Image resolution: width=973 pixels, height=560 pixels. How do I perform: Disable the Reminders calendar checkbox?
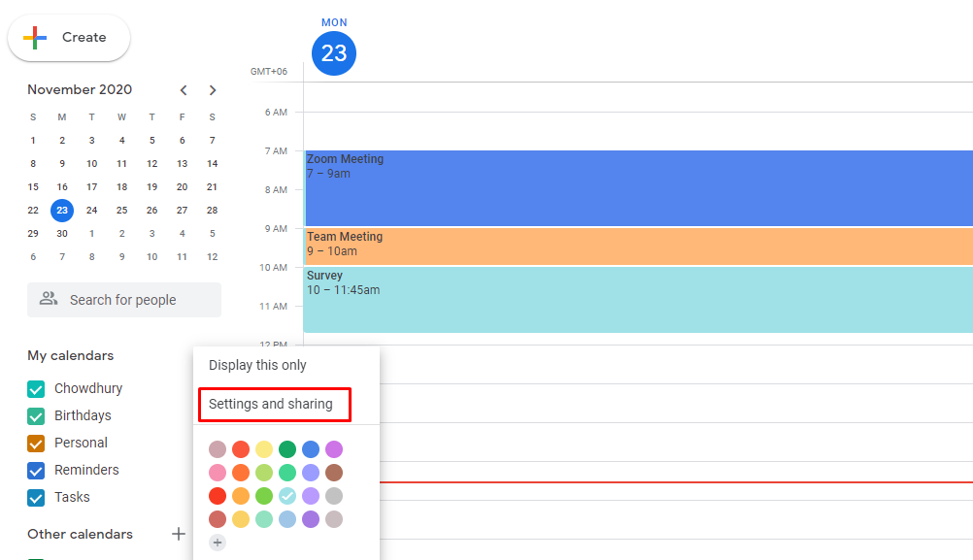coord(36,471)
